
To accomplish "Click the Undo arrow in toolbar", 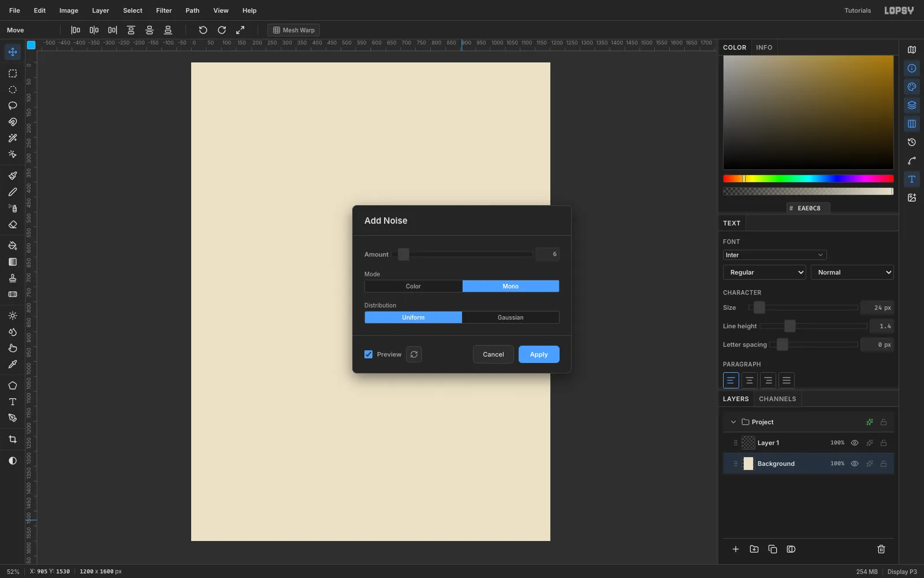I will [203, 30].
